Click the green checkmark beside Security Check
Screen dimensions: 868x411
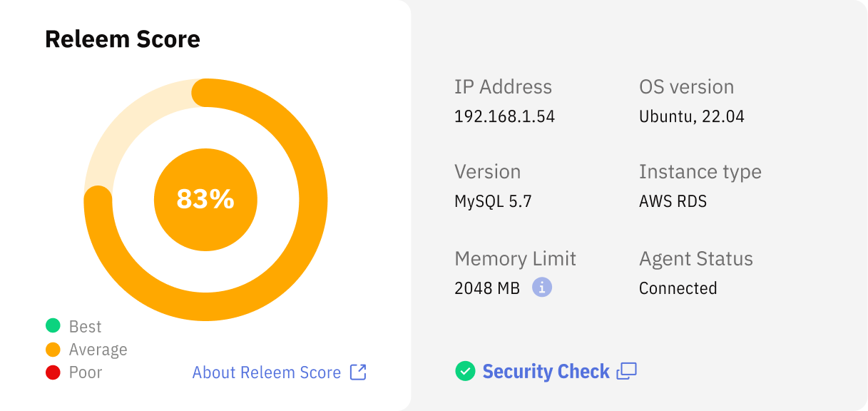point(466,370)
